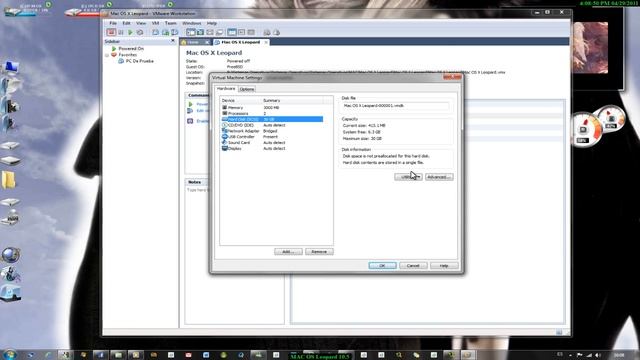Select the USB Controller device row
Viewport: 640px width, 360px height.
272,137
